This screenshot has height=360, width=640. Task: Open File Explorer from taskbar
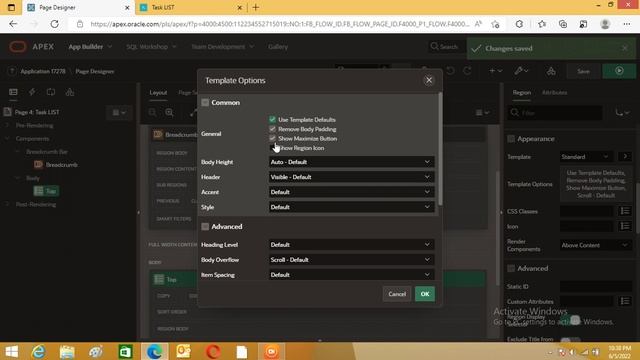[67, 351]
